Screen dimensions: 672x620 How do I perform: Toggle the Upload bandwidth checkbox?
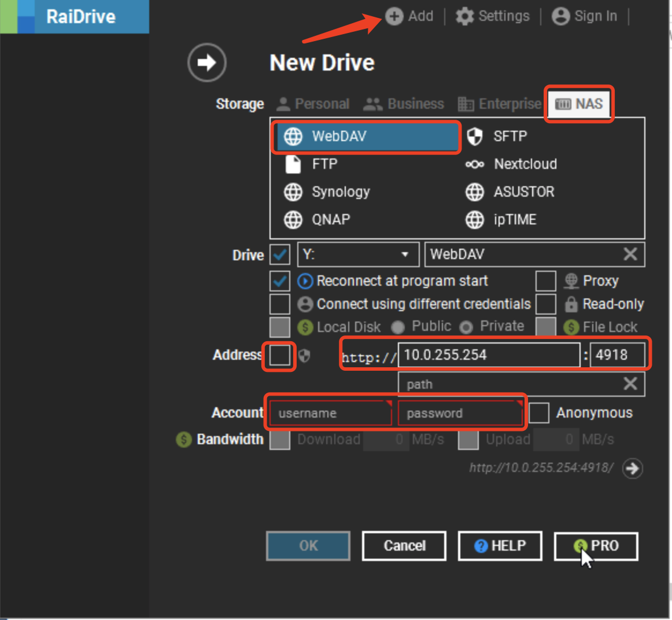coord(468,440)
